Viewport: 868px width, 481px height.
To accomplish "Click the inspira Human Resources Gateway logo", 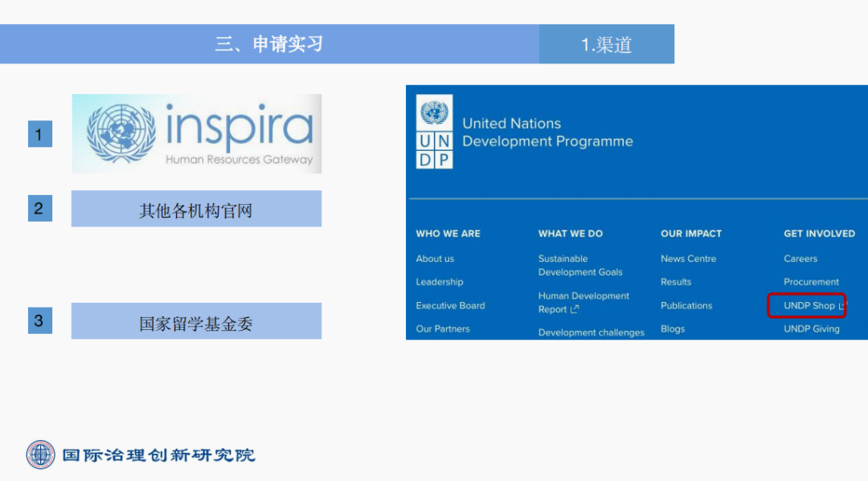I will pos(197,133).
